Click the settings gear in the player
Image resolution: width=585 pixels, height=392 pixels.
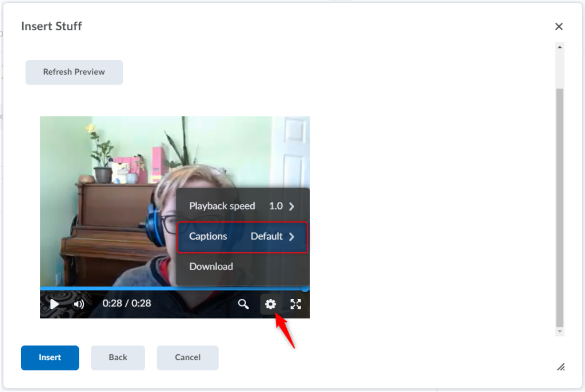tap(270, 304)
